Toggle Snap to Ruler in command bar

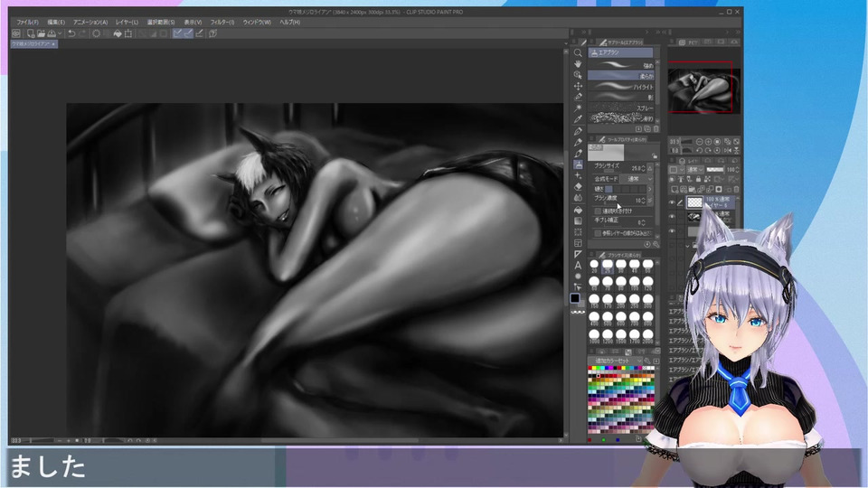point(178,33)
